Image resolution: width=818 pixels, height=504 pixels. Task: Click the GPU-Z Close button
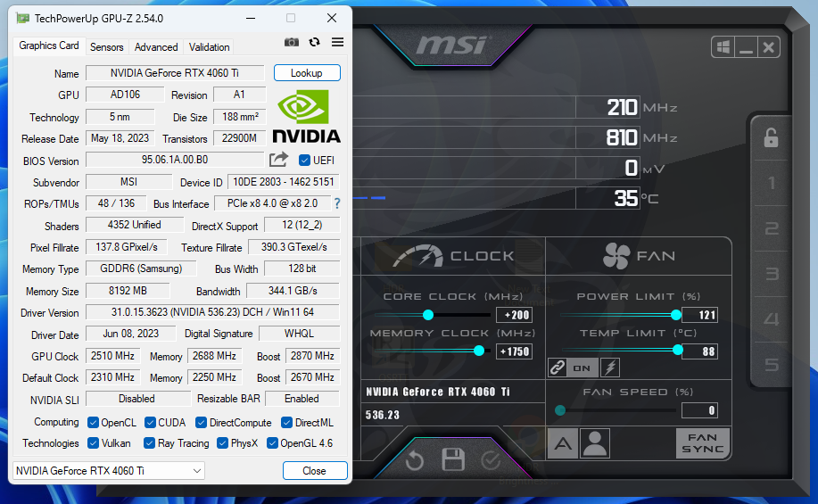coord(315,471)
